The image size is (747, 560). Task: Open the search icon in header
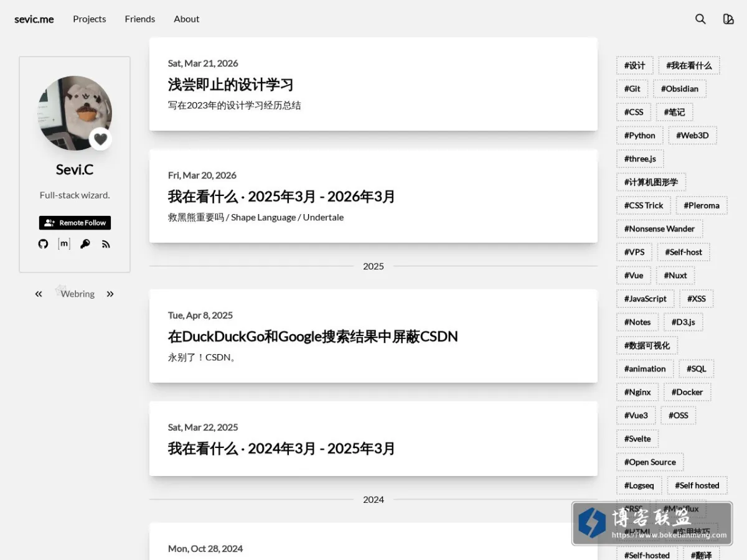(x=700, y=19)
